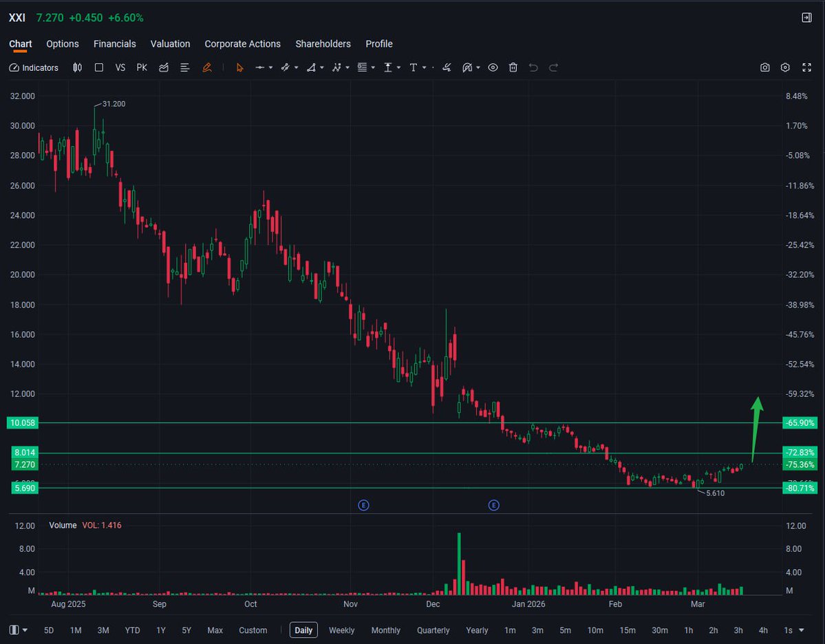Open the Shareholders tab
The height and width of the screenshot is (644, 825).
pos(323,43)
